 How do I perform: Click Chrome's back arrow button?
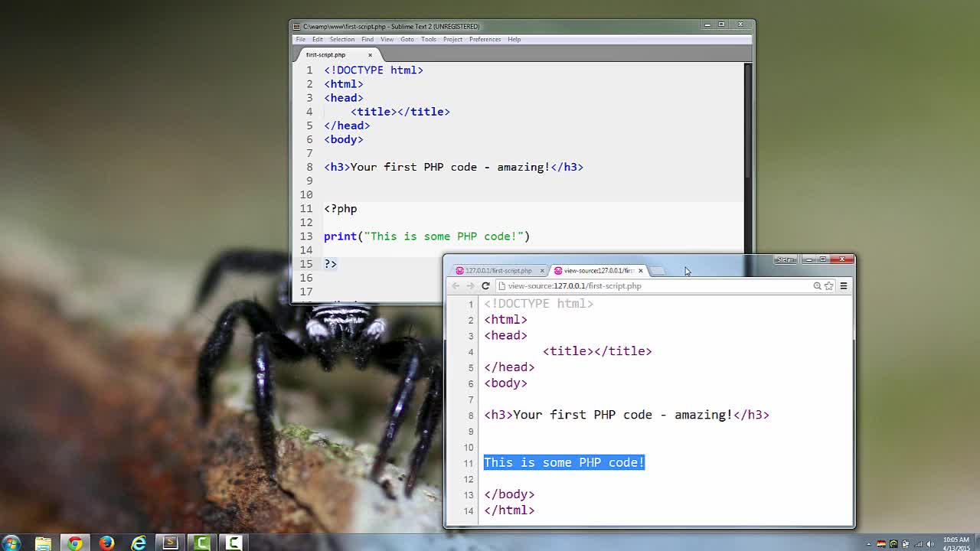pos(456,285)
